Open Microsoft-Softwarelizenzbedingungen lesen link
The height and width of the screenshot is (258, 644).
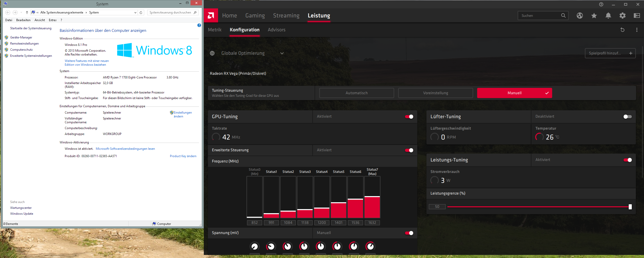coord(125,149)
